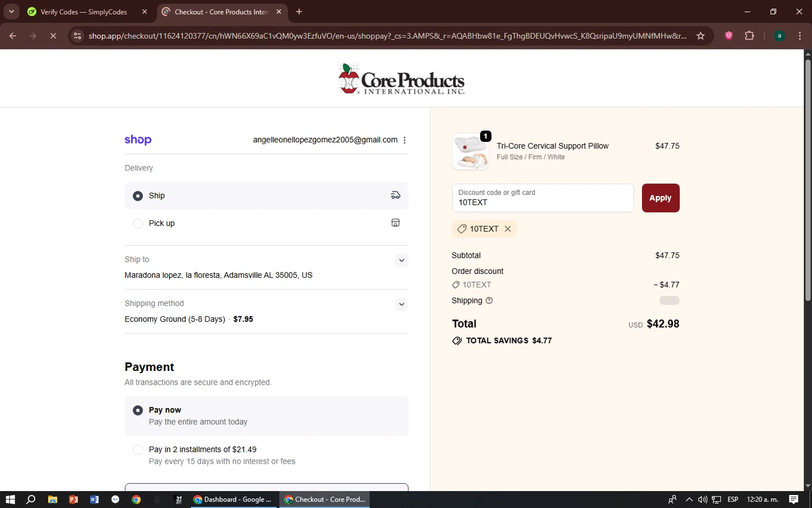The height and width of the screenshot is (508, 812).
Task: Open the notification center icon
Action: 794,499
